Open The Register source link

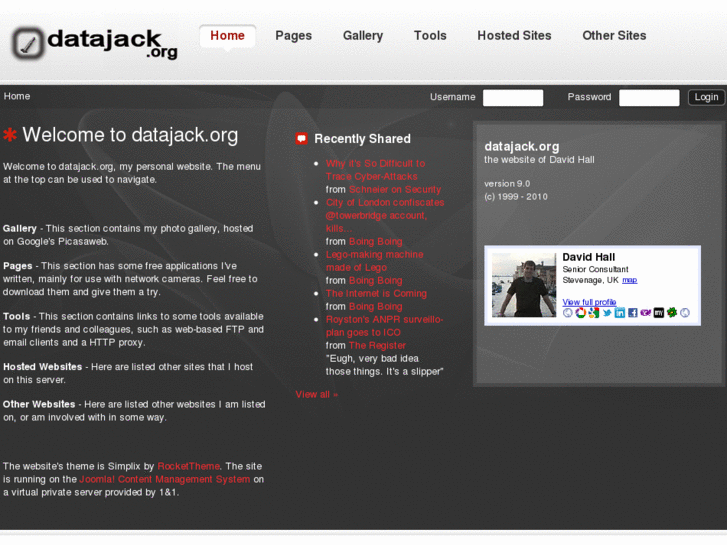[x=377, y=345]
